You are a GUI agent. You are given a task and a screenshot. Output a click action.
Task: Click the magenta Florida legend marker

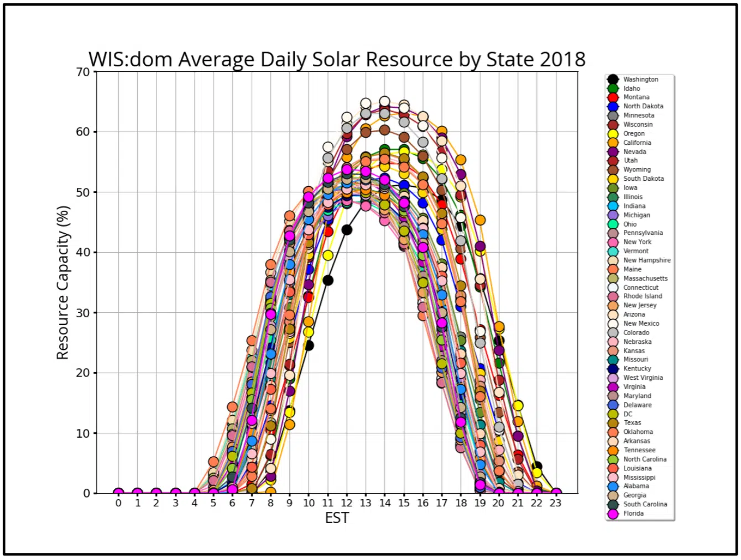(x=612, y=514)
